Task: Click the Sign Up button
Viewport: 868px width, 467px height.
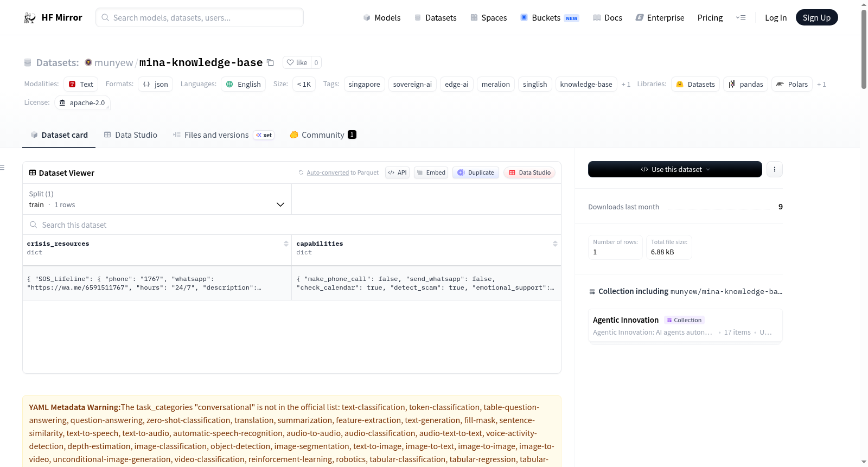Action: (817, 17)
